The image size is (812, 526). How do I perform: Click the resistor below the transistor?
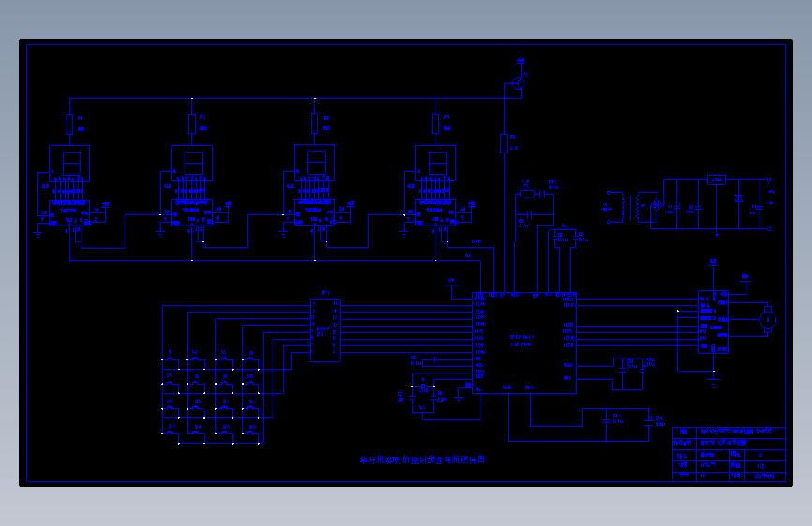click(504, 143)
